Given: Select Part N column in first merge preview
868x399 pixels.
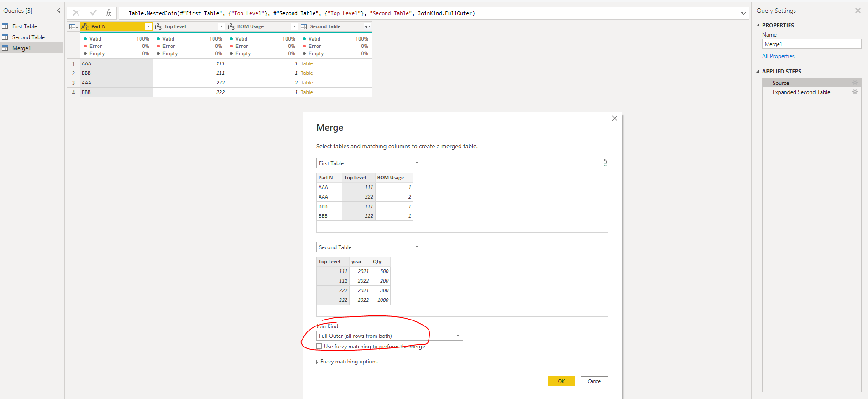Looking at the screenshot, I should pos(329,178).
